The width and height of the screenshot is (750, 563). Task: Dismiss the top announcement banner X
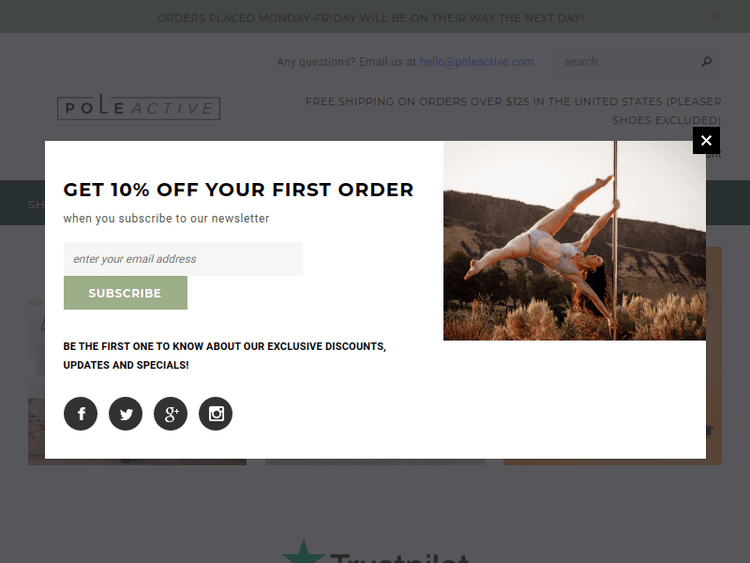click(x=717, y=16)
